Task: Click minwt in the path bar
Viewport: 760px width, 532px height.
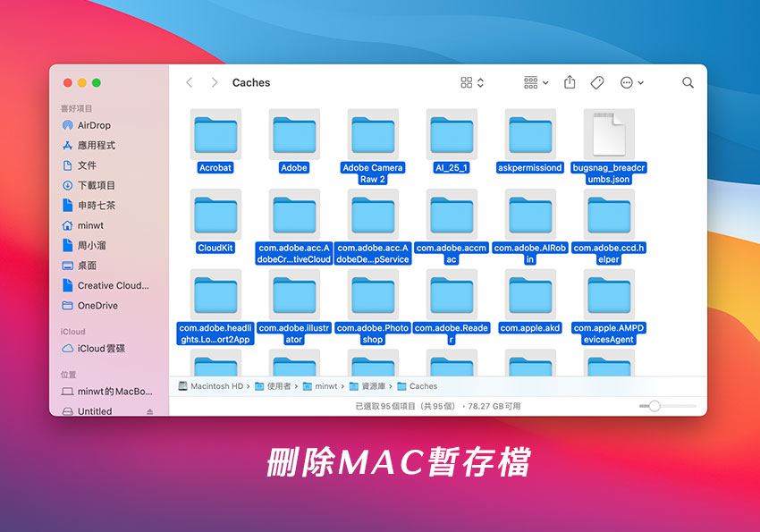Action: (320, 386)
